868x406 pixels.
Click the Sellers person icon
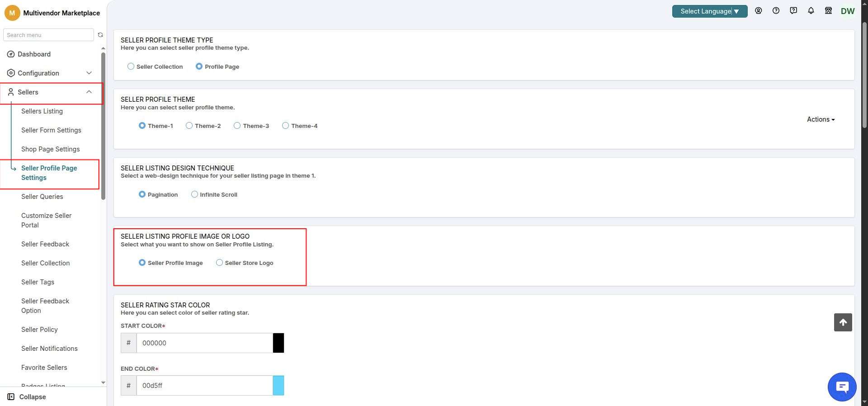11,92
